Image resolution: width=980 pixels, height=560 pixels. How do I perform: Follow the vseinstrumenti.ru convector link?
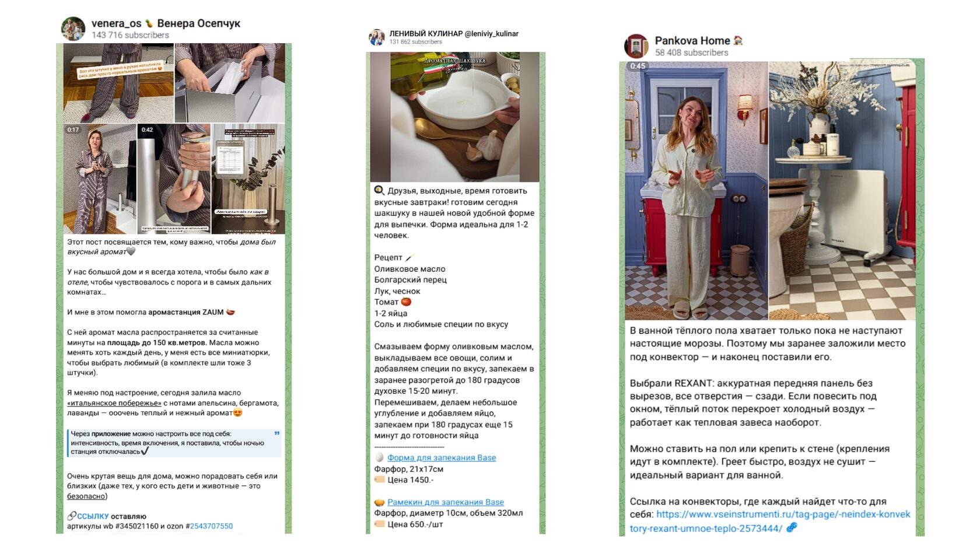click(x=770, y=521)
